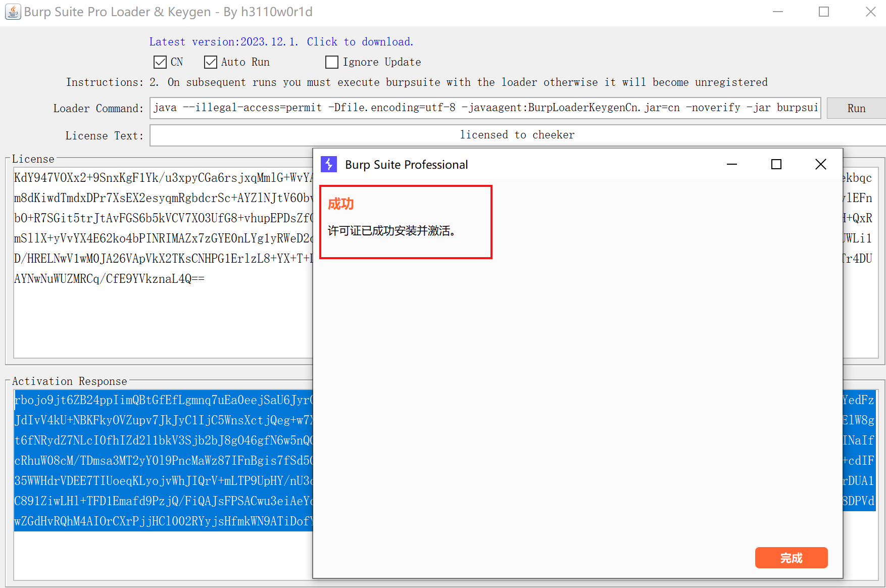Click the Loader Command input field
Viewport: 886px width, 588px height.
pos(485,108)
